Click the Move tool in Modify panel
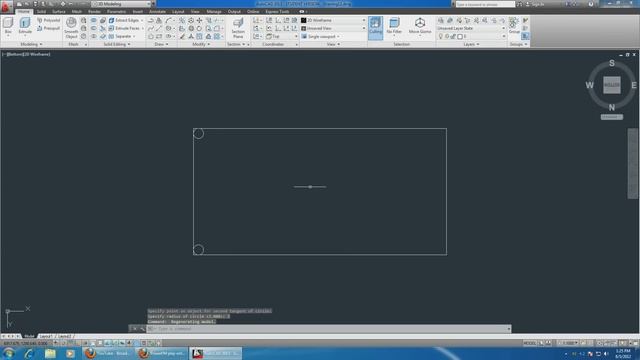Image resolution: width=640 pixels, height=360 pixels. click(199, 20)
